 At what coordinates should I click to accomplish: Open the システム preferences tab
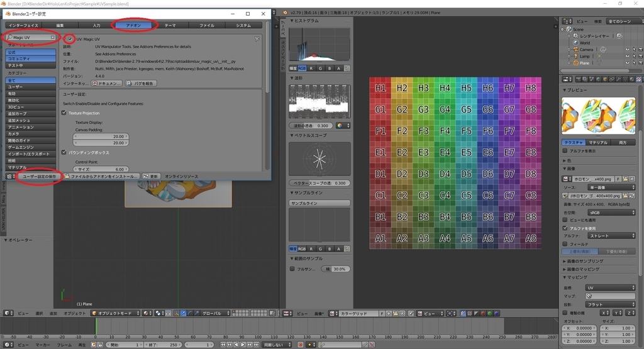pyautogui.click(x=243, y=25)
